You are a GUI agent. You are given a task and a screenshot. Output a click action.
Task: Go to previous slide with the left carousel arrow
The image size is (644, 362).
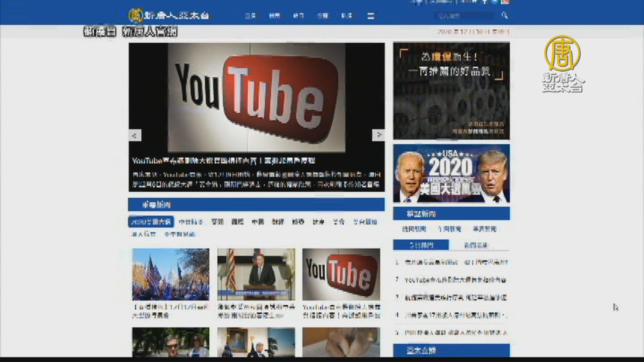pyautogui.click(x=135, y=135)
